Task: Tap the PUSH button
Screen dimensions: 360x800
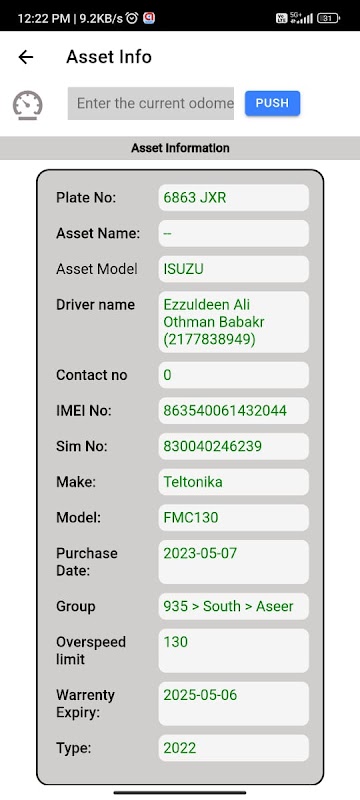Action: click(x=272, y=103)
